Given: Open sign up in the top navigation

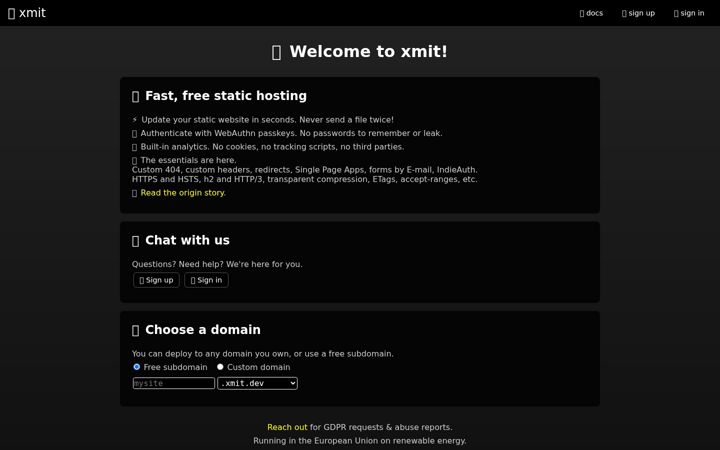Looking at the screenshot, I should click(638, 13).
